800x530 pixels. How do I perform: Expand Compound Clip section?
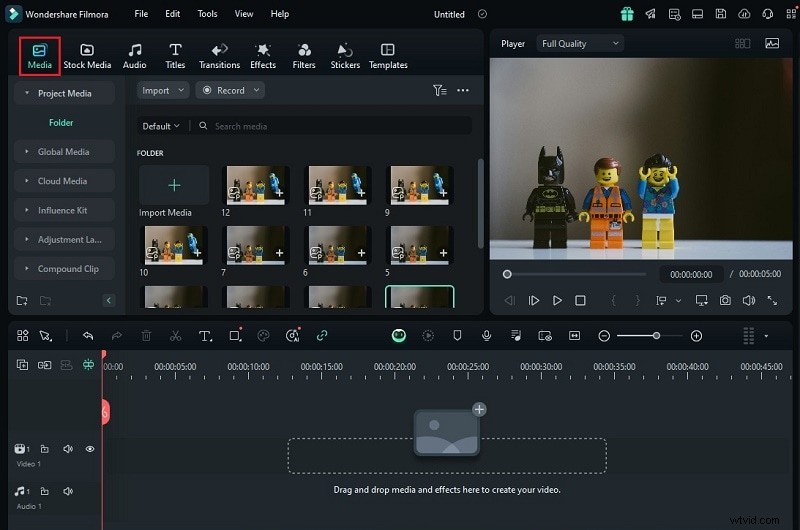pyautogui.click(x=64, y=269)
